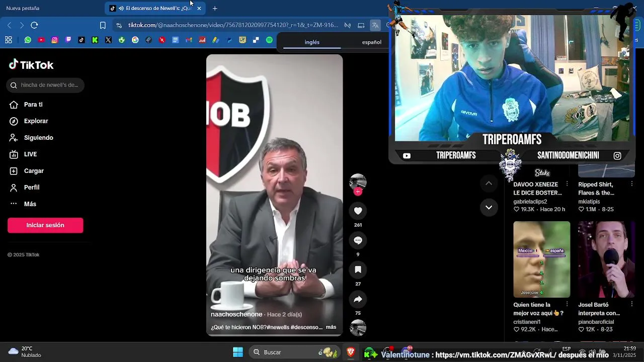Open gabrielaclips2 author link
The width and height of the screenshot is (644, 362).
pyautogui.click(x=530, y=202)
